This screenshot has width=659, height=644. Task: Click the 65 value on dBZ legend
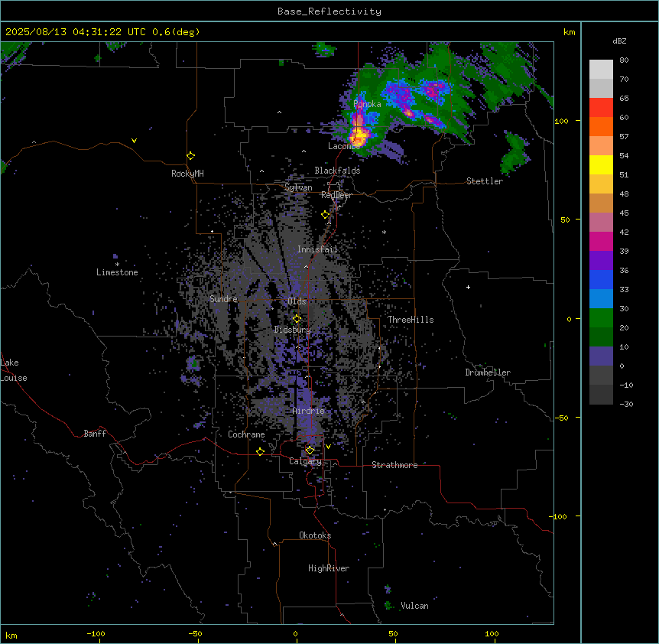(624, 98)
